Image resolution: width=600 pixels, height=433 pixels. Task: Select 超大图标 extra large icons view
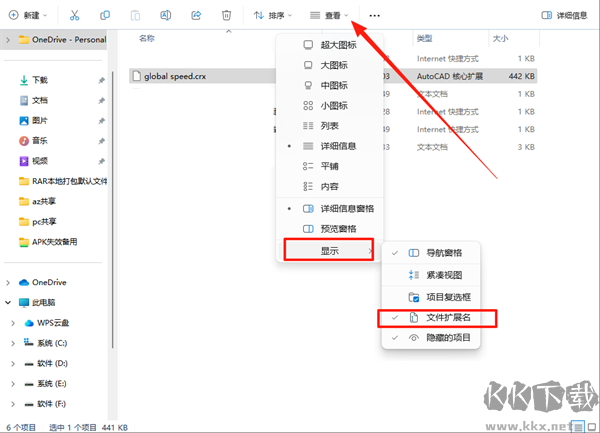pos(329,45)
